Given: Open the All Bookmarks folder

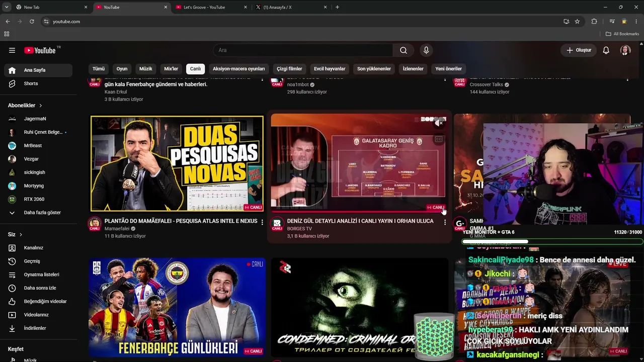Looking at the screenshot, I should pos(622,34).
